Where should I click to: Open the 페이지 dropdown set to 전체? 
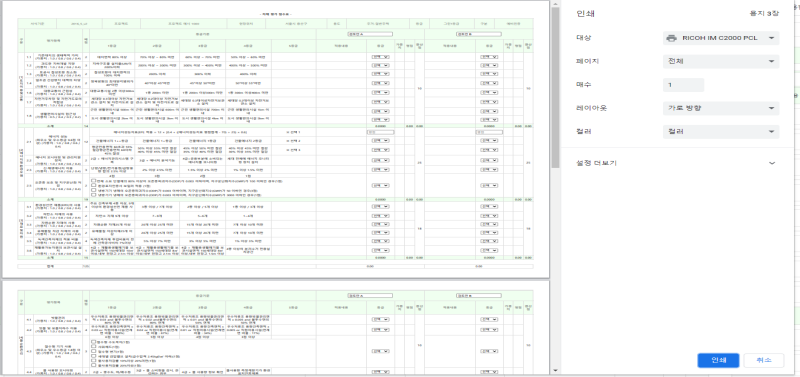(721, 62)
